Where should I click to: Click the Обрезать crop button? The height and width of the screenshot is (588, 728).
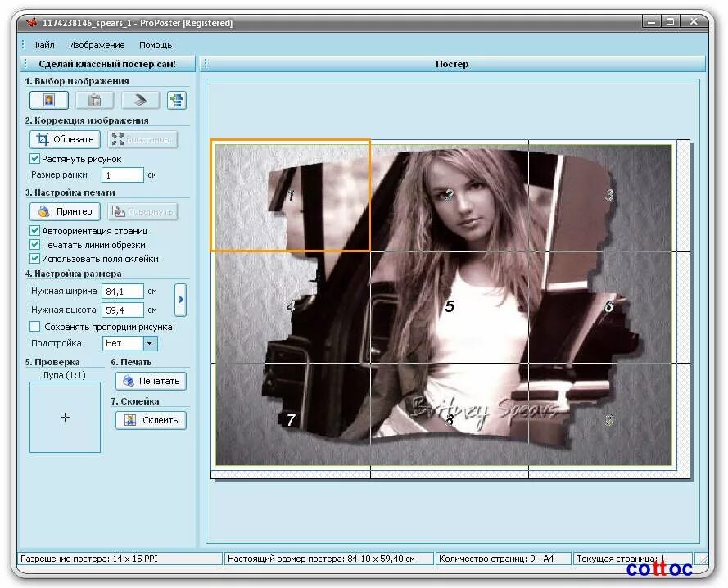pos(65,139)
